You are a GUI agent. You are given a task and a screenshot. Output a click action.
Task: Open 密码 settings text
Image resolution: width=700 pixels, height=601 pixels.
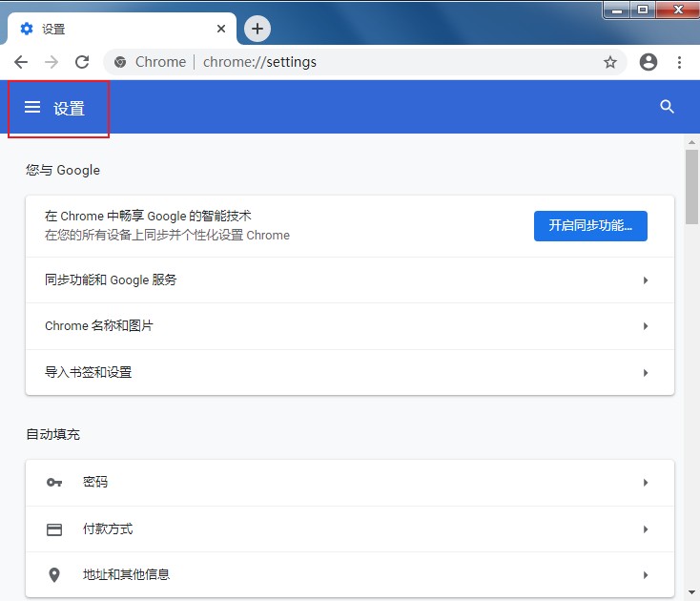coord(95,482)
